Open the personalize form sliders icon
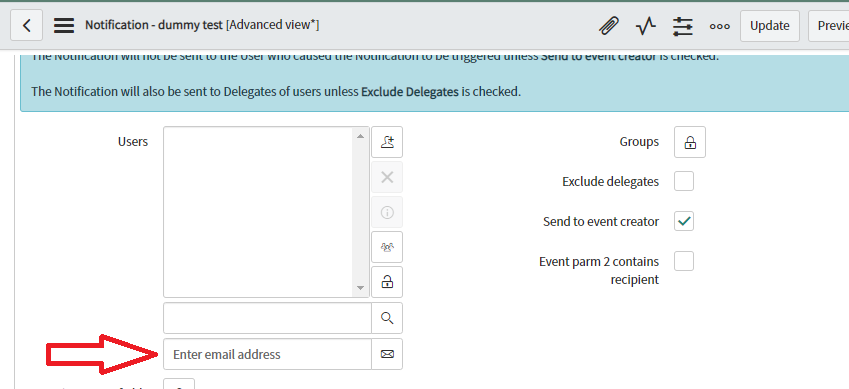Screen dimensions: 849x389 pyautogui.click(x=683, y=26)
